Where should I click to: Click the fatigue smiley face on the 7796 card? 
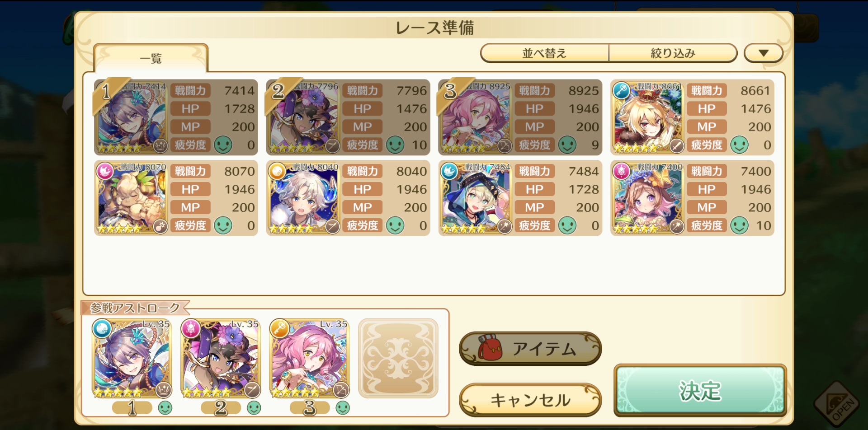395,145
